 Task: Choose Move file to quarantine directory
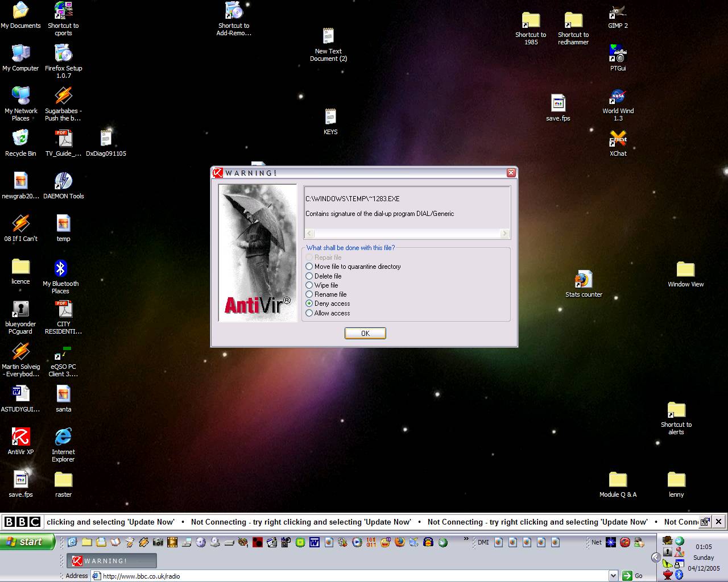tap(353, 267)
